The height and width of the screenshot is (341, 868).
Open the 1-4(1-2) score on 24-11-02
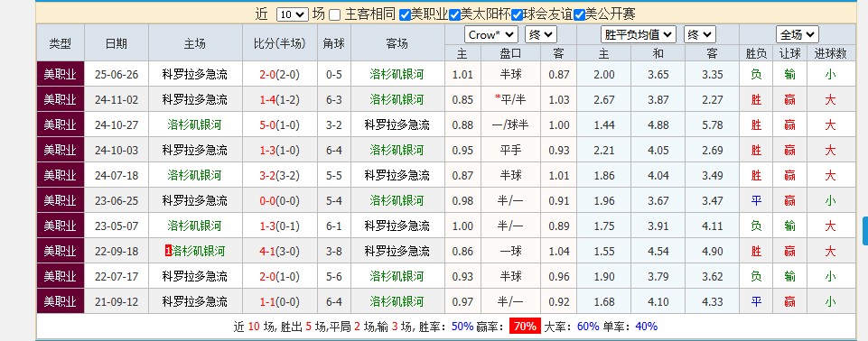pyautogui.click(x=280, y=99)
